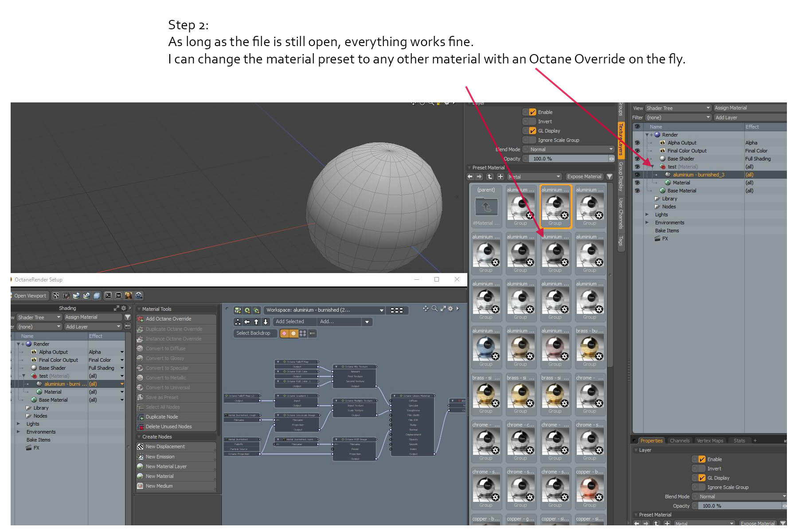The image size is (798, 532).
Task: Click the film reel icon in Octane toolbar
Action: [x=139, y=296]
